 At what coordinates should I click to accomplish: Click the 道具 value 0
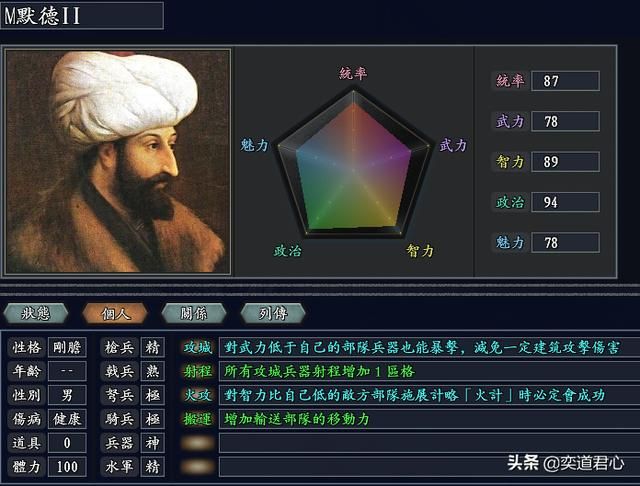pyautogui.click(x=67, y=443)
